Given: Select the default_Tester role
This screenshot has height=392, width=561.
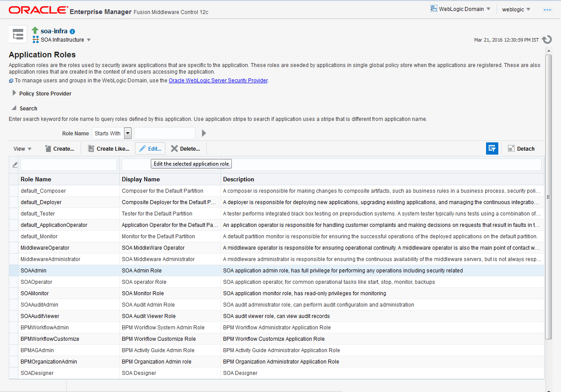Looking at the screenshot, I should (x=38, y=214).
